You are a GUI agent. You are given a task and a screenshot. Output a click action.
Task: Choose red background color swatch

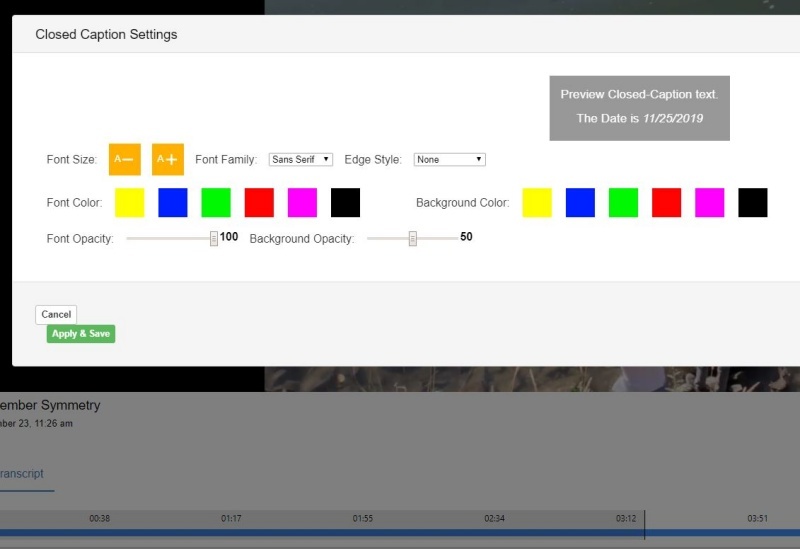tap(666, 202)
